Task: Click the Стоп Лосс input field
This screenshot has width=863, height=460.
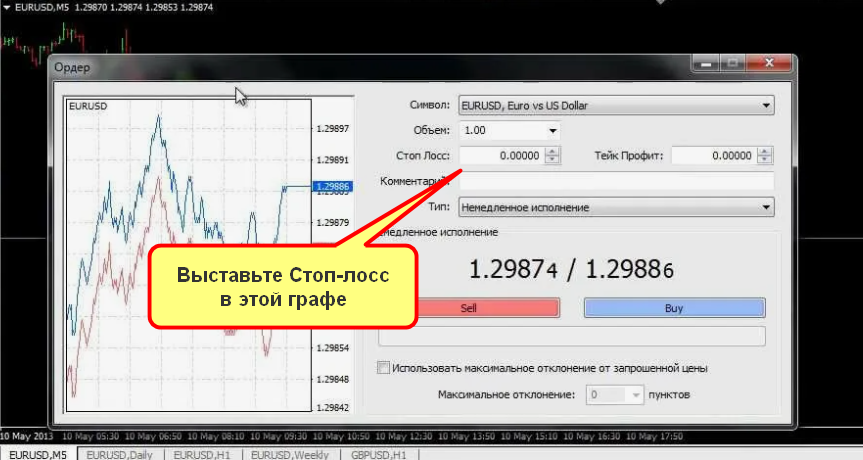Action: pyautogui.click(x=502, y=156)
